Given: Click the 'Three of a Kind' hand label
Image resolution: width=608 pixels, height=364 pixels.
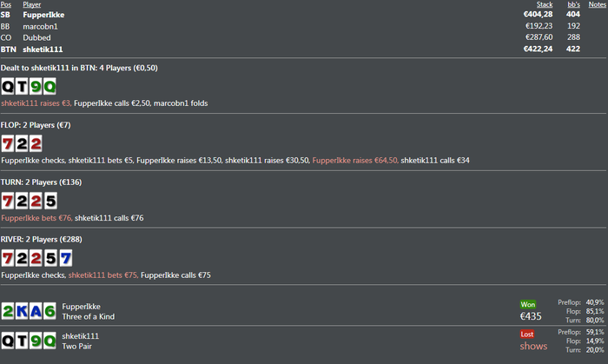Looking at the screenshot, I should coord(88,316).
